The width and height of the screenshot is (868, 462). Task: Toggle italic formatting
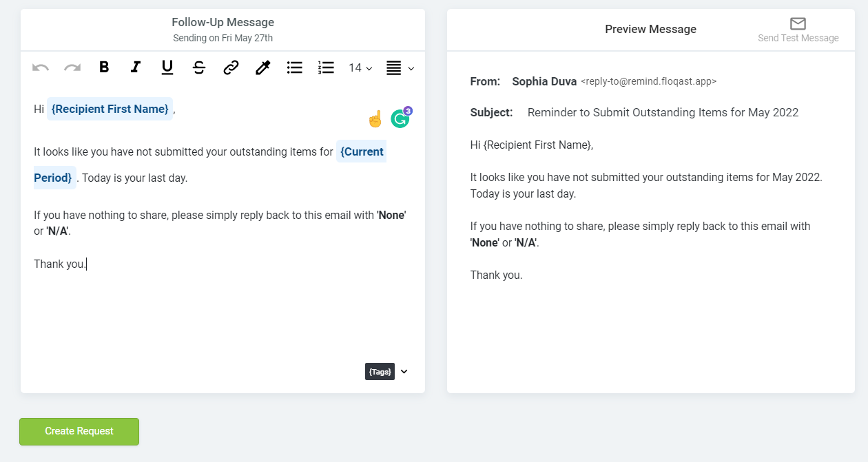coord(136,67)
